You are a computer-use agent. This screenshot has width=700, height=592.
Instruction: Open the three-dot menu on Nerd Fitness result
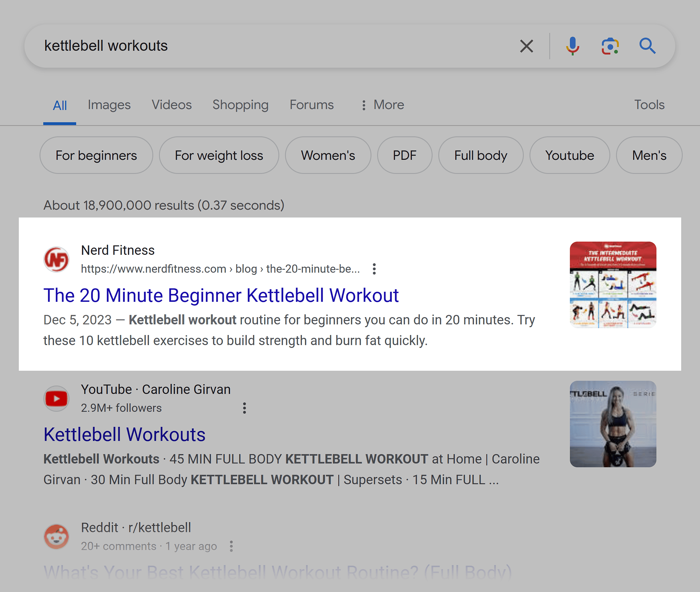point(374,268)
